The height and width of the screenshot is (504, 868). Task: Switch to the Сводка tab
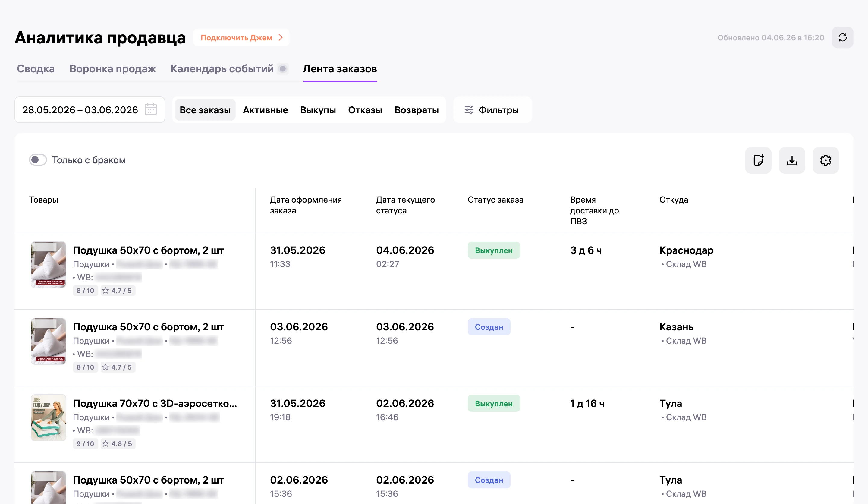tap(36, 68)
